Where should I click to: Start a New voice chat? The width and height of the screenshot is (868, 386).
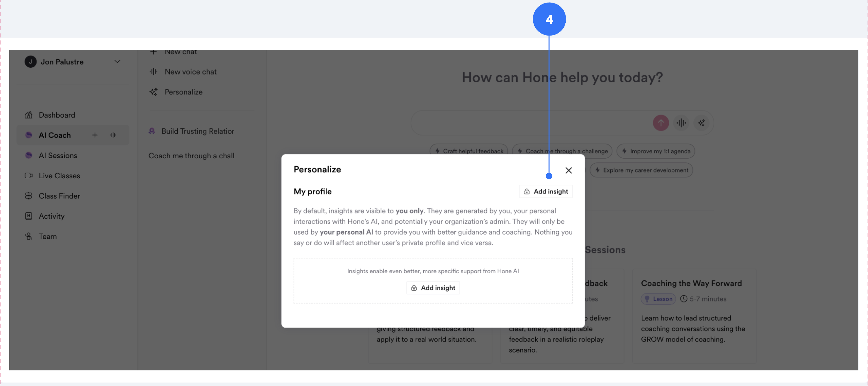pyautogui.click(x=190, y=72)
